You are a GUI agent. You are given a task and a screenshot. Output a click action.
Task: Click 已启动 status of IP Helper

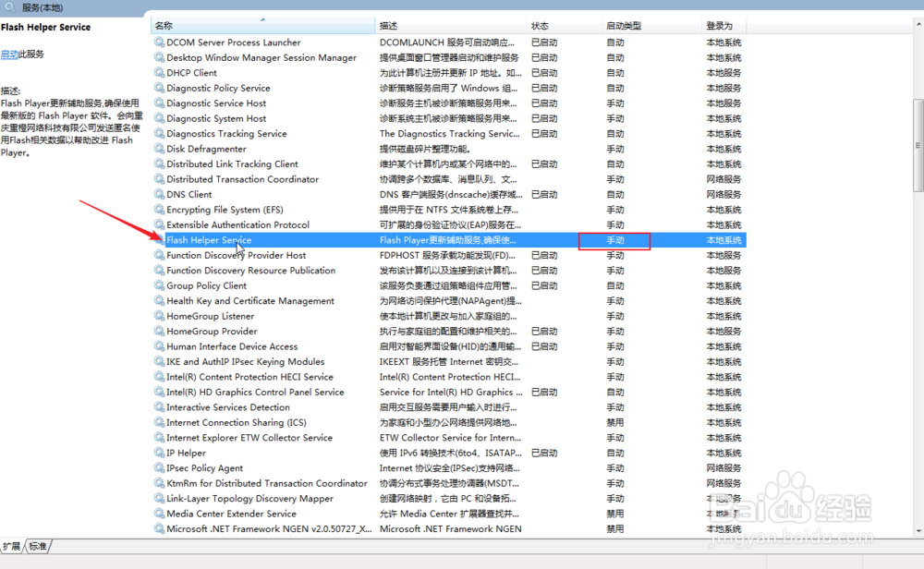point(544,453)
